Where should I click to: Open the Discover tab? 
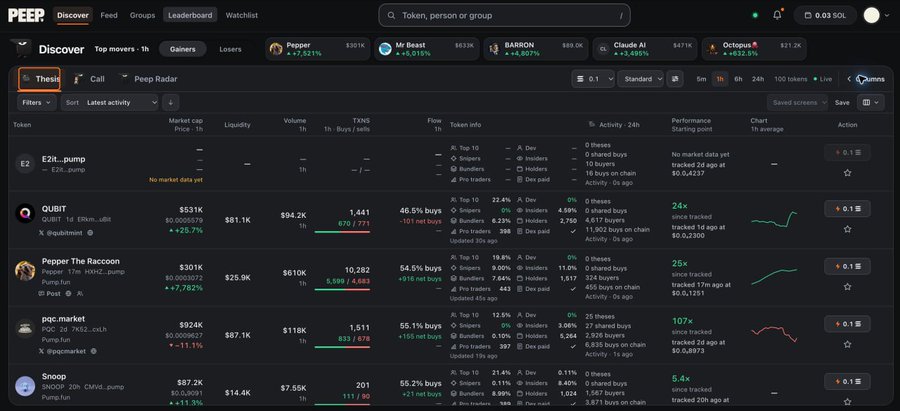(72, 15)
